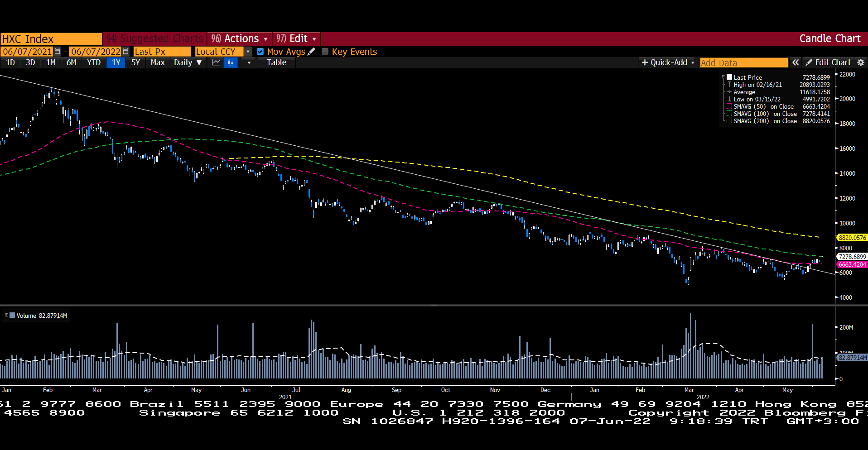The width and height of the screenshot is (868, 450).
Task: Switch to line chart icon
Action: [216, 62]
